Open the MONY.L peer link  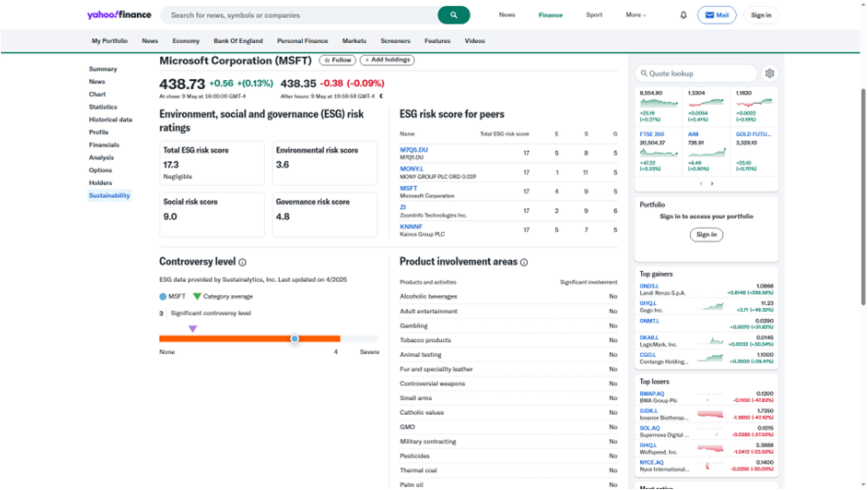(411, 169)
